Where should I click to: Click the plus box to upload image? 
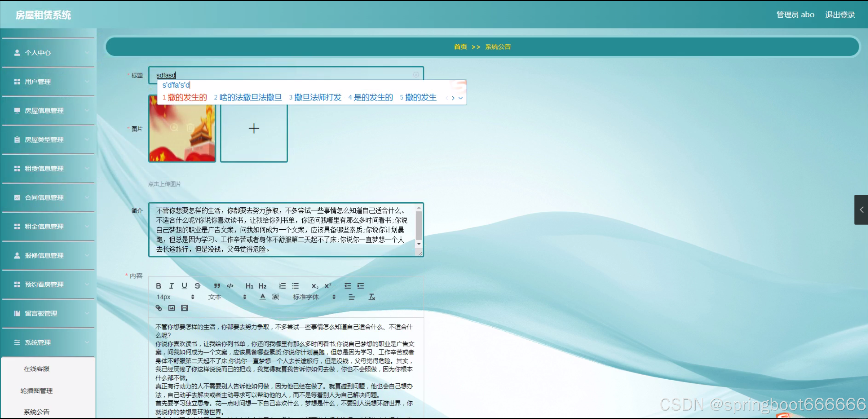pos(254,129)
